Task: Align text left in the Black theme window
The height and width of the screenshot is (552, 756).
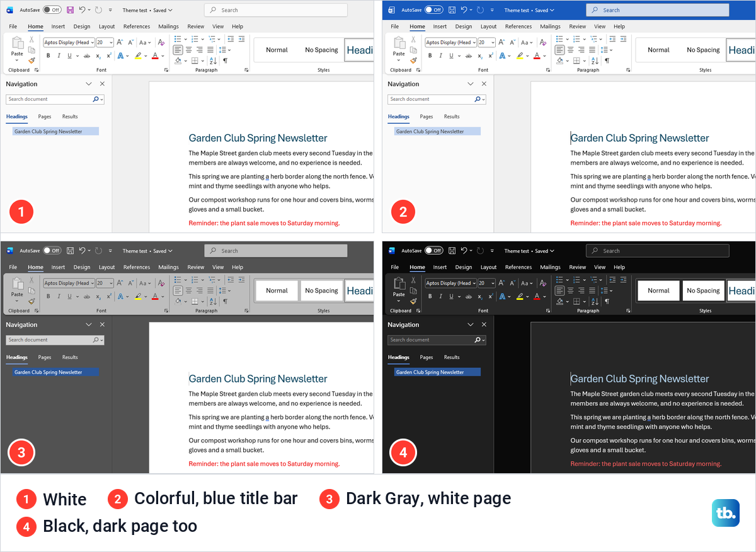Action: [559, 290]
